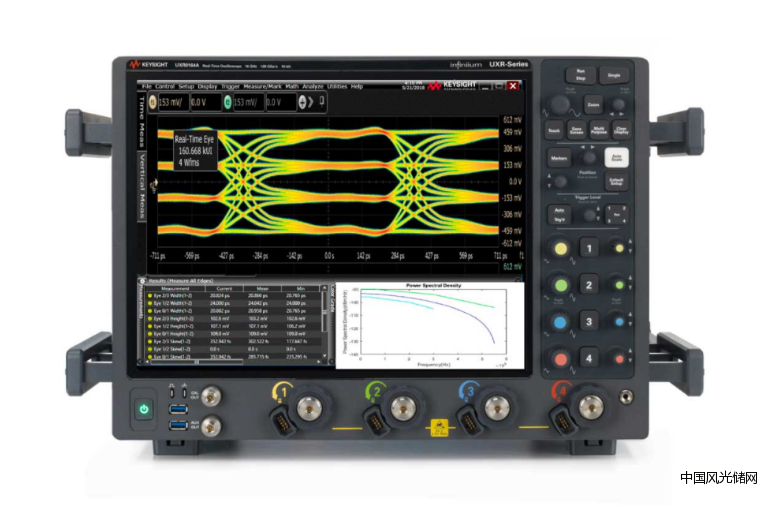Viewport: 766px width, 508px height.
Task: Toggle channel 1 yellow badge in toolbar
Action: 152,102
